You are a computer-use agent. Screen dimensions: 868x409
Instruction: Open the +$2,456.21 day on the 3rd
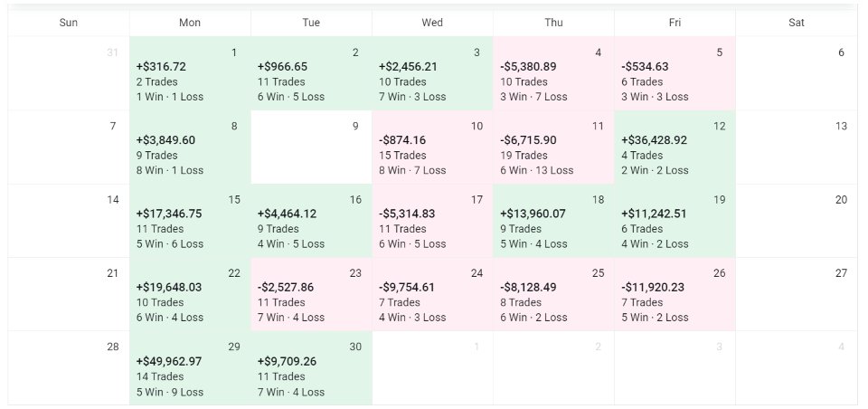tap(432, 73)
